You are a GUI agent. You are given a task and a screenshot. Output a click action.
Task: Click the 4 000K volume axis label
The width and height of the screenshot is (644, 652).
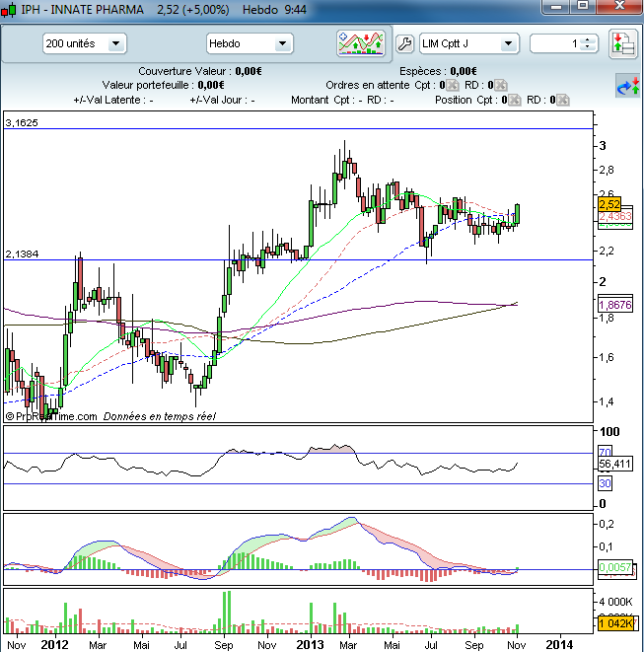pyautogui.click(x=615, y=602)
